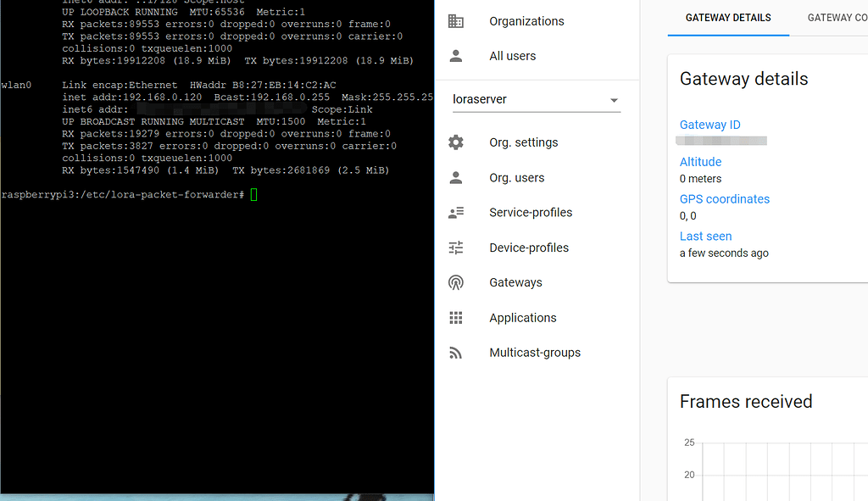Click the Org. users icon

(456, 177)
